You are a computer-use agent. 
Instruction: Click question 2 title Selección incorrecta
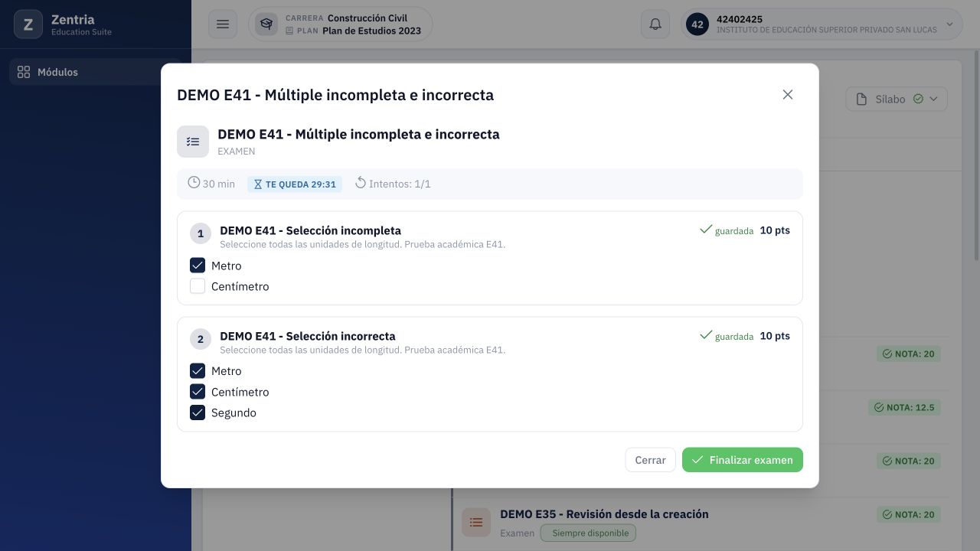(308, 336)
